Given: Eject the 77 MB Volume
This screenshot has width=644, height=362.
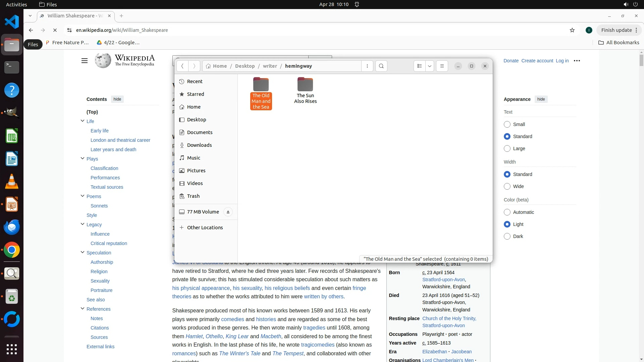Looking at the screenshot, I should tap(228, 212).
